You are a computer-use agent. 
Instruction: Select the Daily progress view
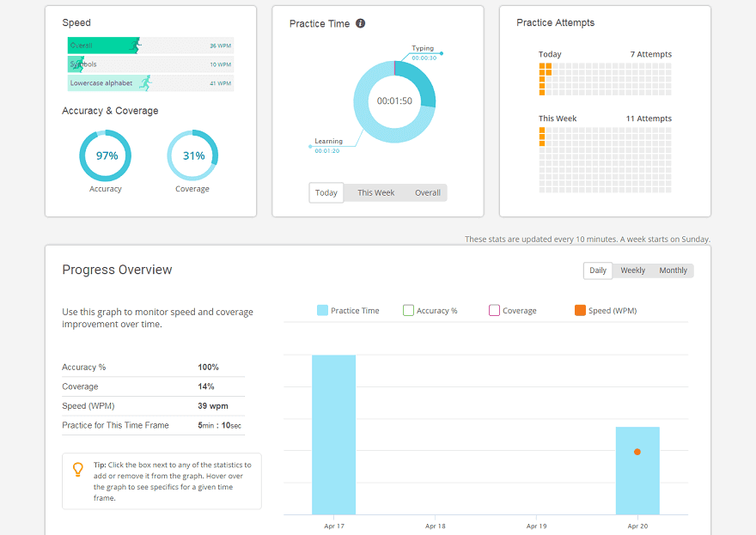coord(598,271)
